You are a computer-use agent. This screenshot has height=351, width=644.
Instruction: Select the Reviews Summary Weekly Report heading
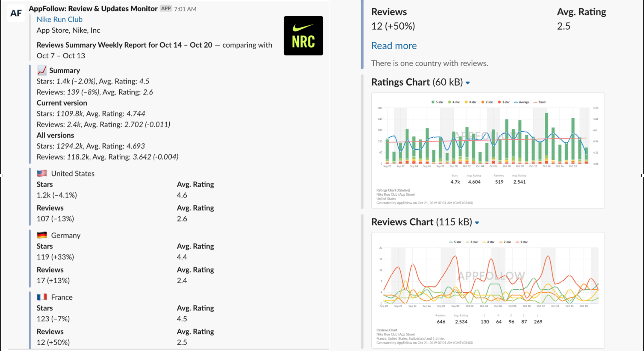click(x=124, y=45)
